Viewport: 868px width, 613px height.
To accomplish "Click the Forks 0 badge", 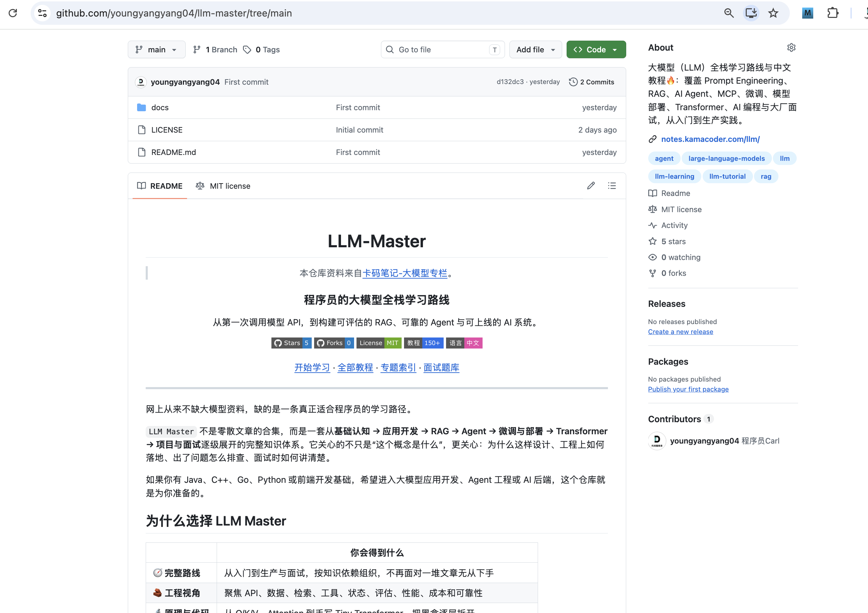I will click(x=334, y=343).
